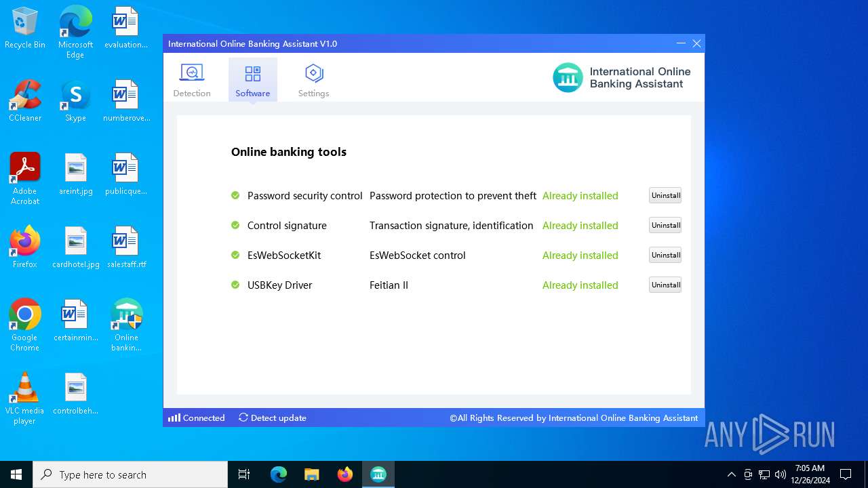Close the Banking Assistant window
The width and height of the screenshot is (868, 488).
[x=696, y=43]
